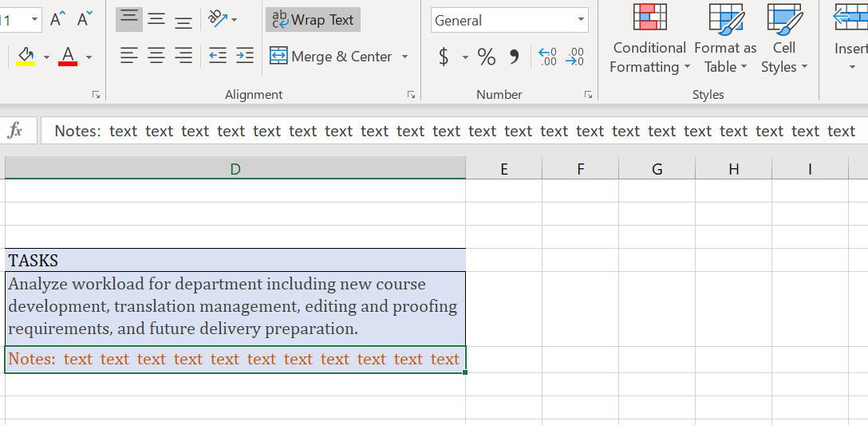Screen dimensions: 868x425
Task: Select the column G header
Action: click(657, 168)
